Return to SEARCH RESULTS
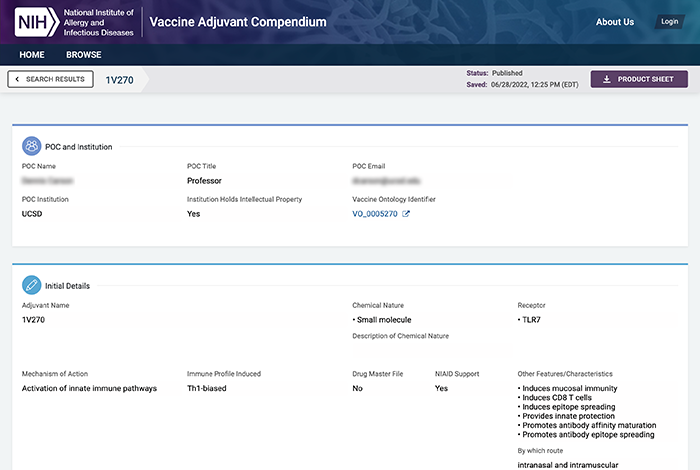Image resolution: width=700 pixels, height=470 pixels. click(x=50, y=79)
